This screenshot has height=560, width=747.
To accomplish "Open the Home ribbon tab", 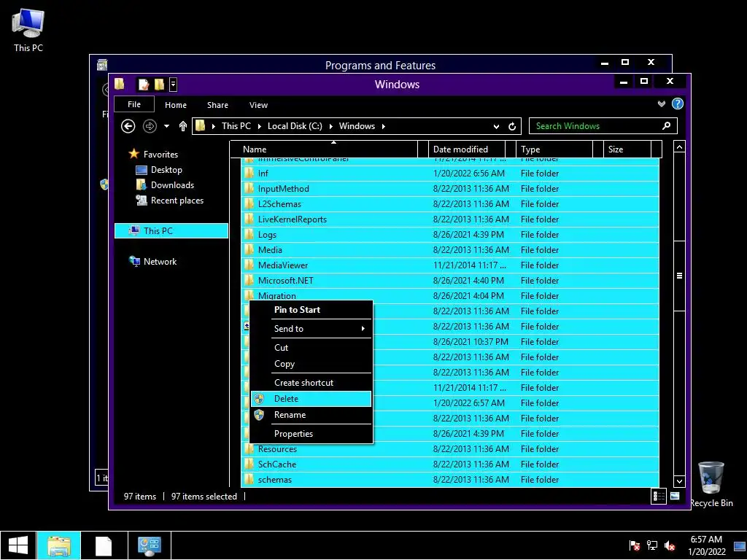I will pyautogui.click(x=176, y=105).
